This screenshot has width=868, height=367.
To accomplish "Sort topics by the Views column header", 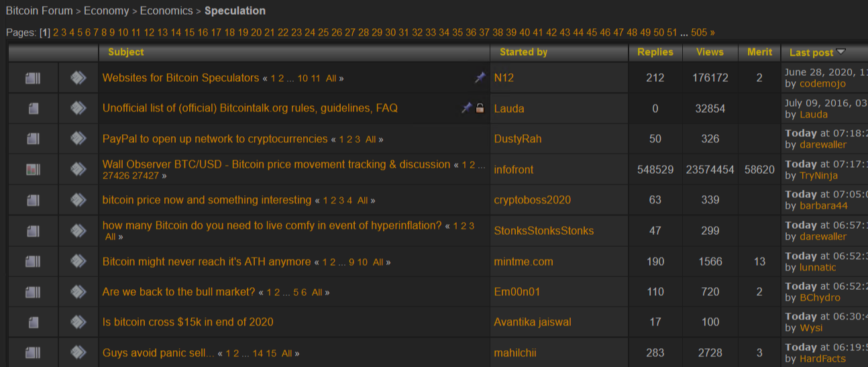I will [x=710, y=52].
